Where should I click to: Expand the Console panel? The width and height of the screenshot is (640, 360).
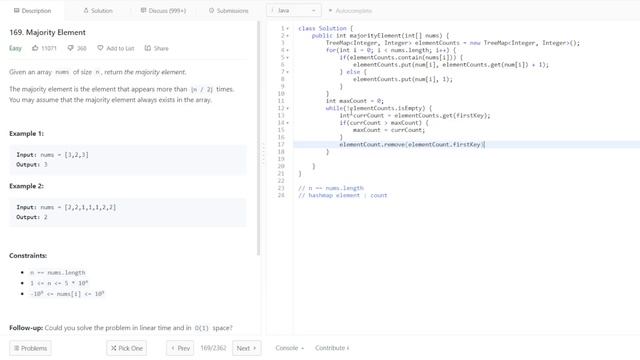click(x=289, y=348)
